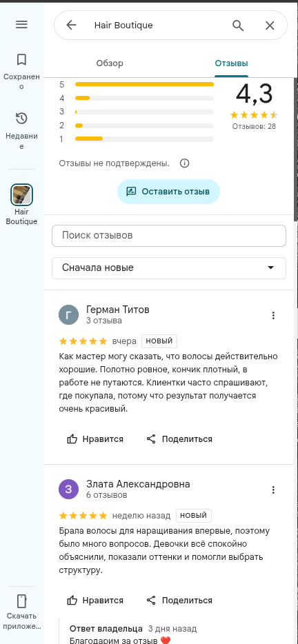
Task: Filter reviews by 2-star rating bar
Action: click(144, 125)
